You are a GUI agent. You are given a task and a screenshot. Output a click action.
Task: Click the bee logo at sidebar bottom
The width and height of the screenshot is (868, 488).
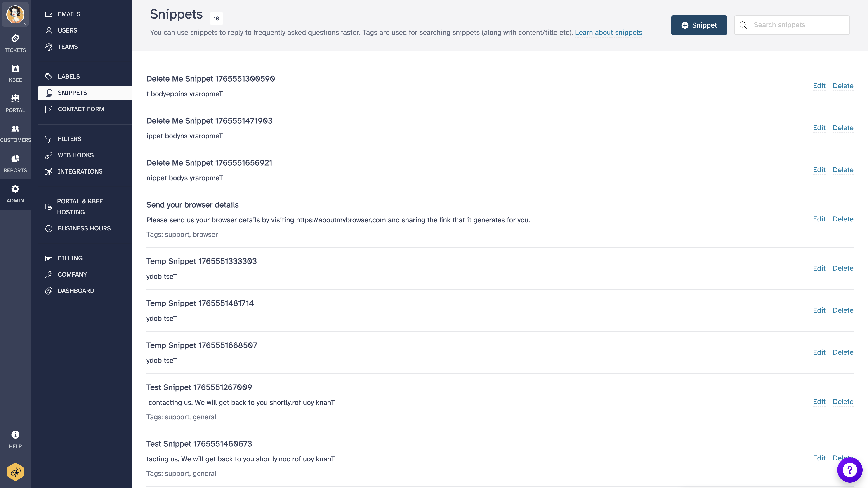[x=15, y=472]
